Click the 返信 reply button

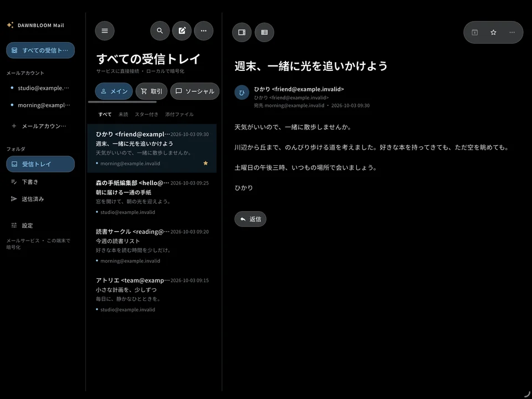coord(250,219)
